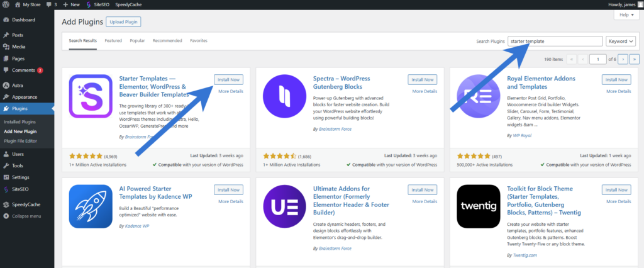The width and height of the screenshot is (644, 268).
Task: Open the Howdy, james account menu
Action: [625, 4]
